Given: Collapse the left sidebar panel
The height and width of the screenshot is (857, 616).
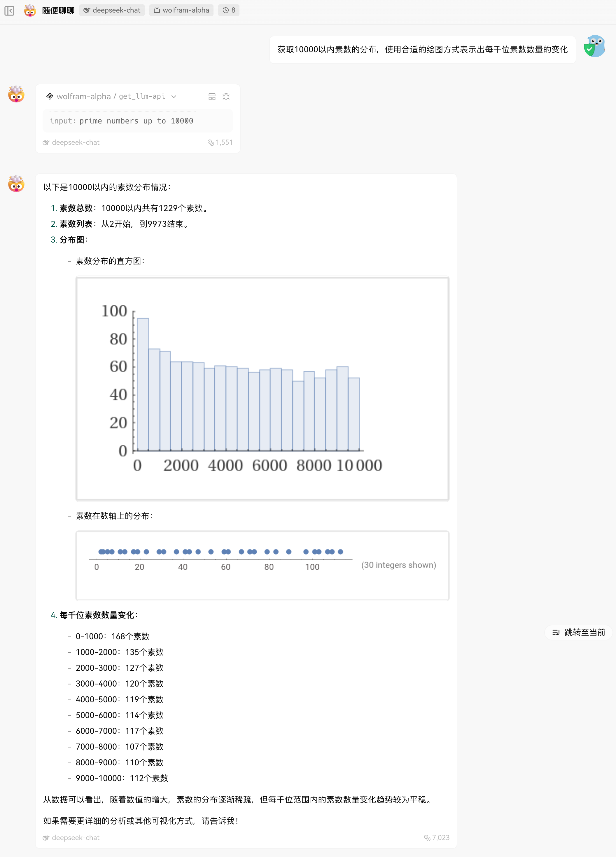Looking at the screenshot, I should click(9, 11).
